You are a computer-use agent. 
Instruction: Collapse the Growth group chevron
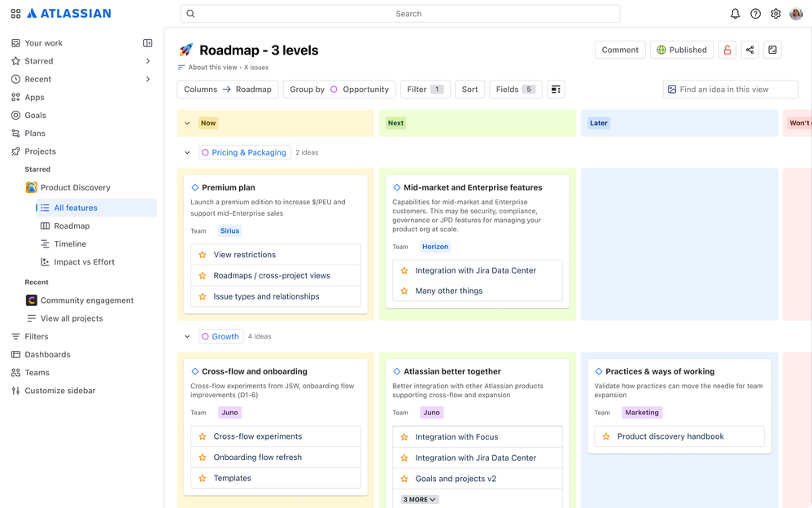(x=187, y=336)
